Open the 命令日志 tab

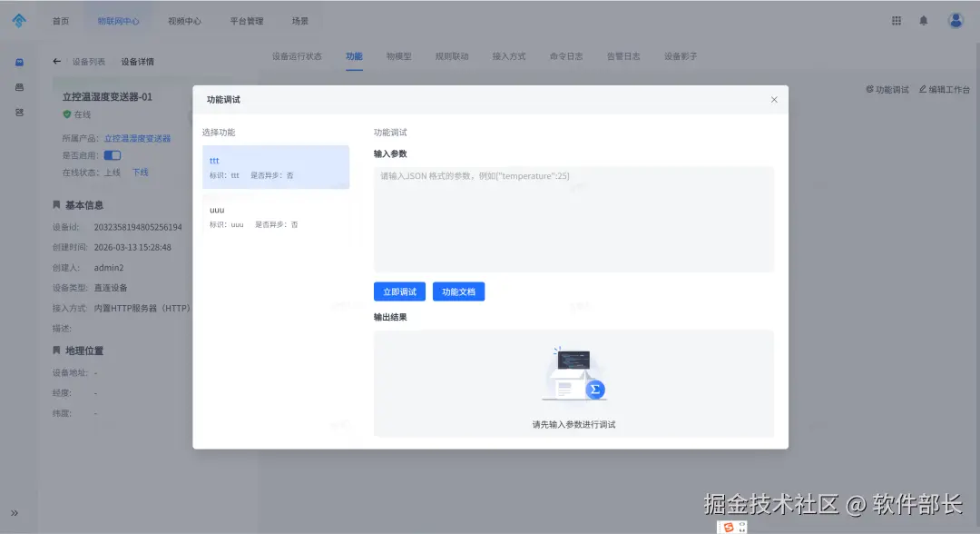tap(566, 55)
